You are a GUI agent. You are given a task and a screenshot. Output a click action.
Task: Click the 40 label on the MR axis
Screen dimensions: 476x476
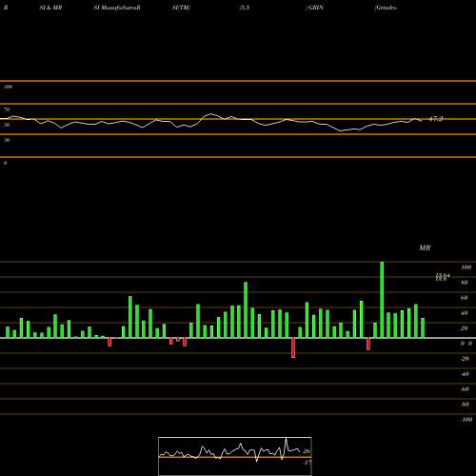pyautogui.click(x=465, y=313)
